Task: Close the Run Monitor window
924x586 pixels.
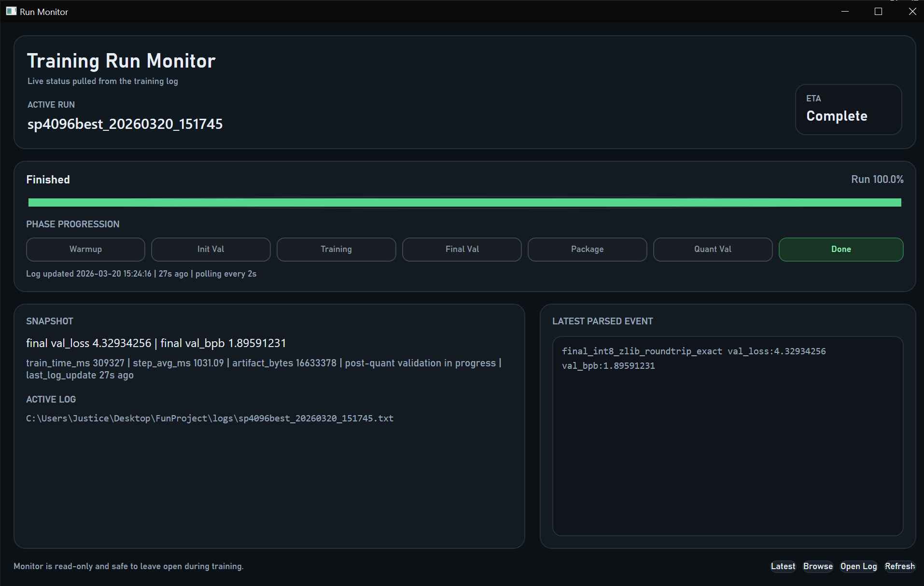Action: tap(912, 12)
